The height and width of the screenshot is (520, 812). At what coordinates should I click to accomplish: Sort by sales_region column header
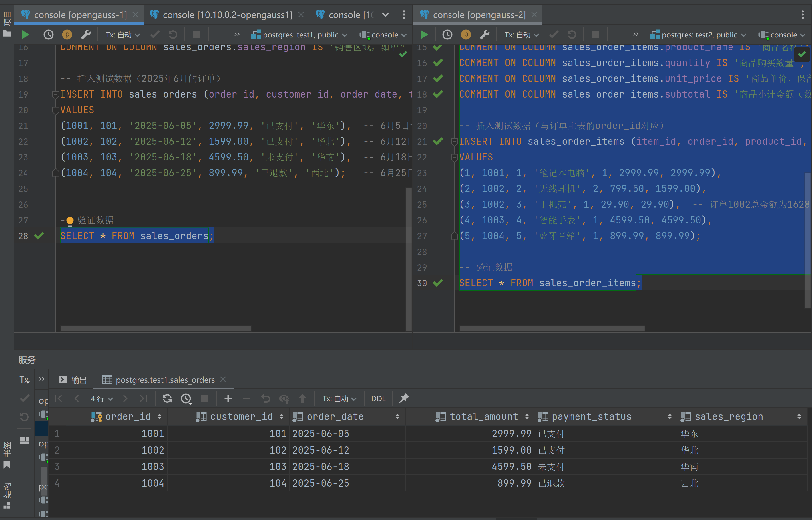pyautogui.click(x=742, y=417)
